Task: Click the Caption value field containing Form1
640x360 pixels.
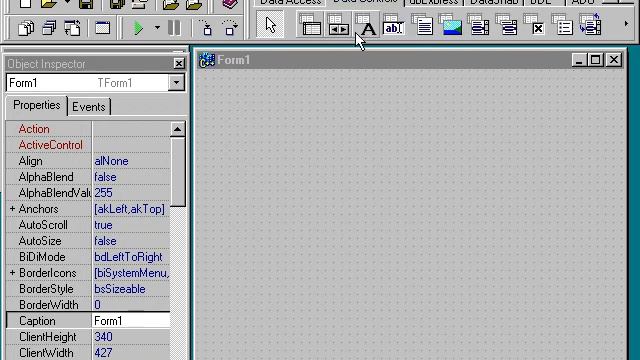Action: pos(131,321)
